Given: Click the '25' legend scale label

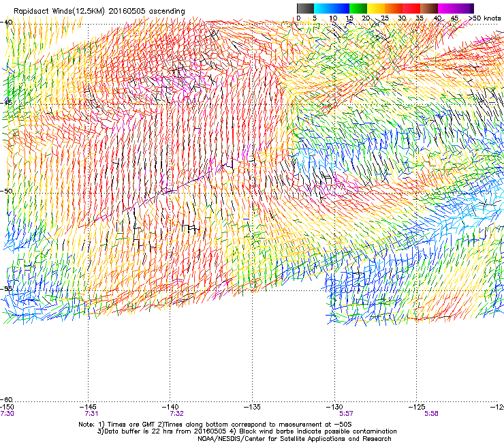Looking at the screenshot, I should click(384, 18).
